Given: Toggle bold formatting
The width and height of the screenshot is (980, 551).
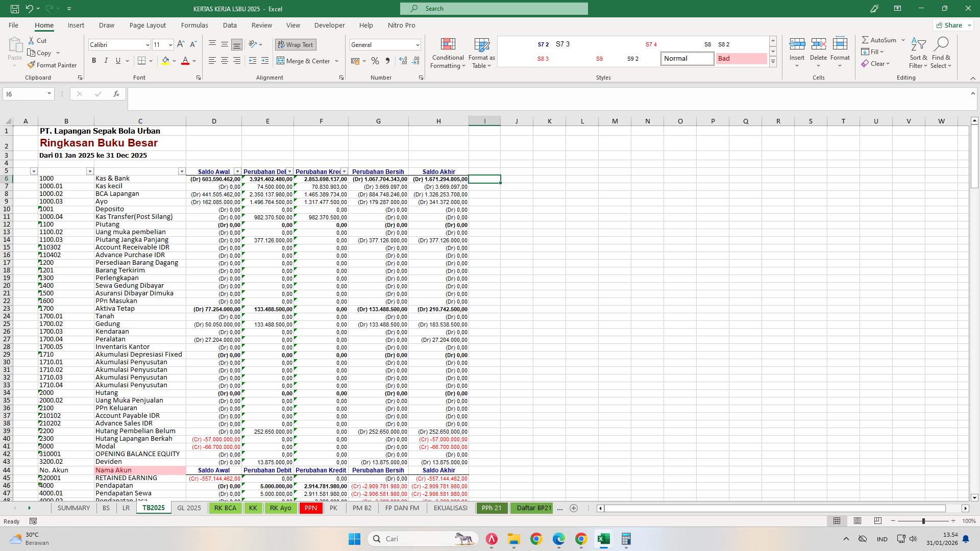Looking at the screenshot, I should (94, 60).
